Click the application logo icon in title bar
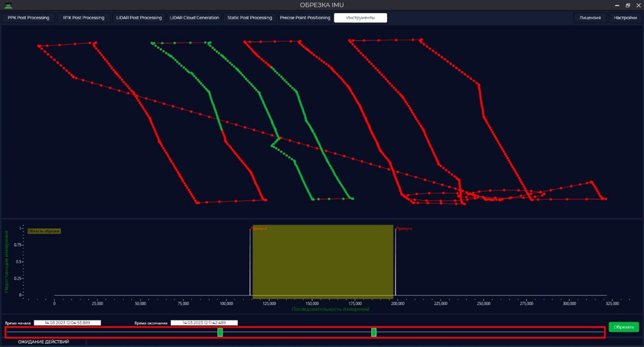Image resolution: width=644 pixels, height=347 pixels. (8, 5)
